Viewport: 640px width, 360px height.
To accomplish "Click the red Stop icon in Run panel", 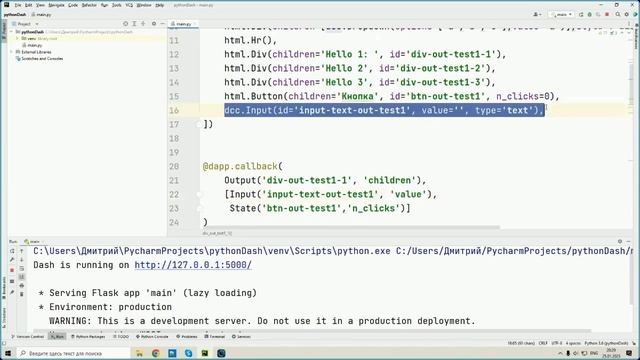I will tap(12, 270).
